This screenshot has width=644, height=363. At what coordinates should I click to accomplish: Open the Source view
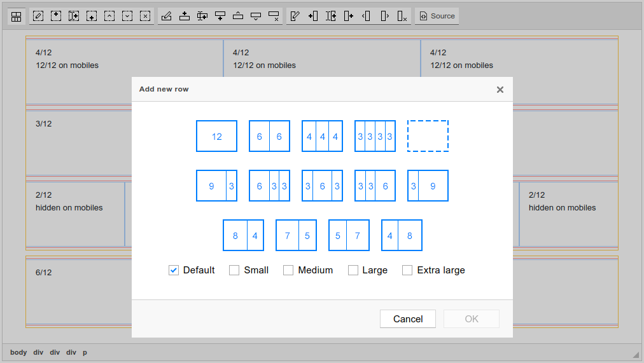coord(437,17)
